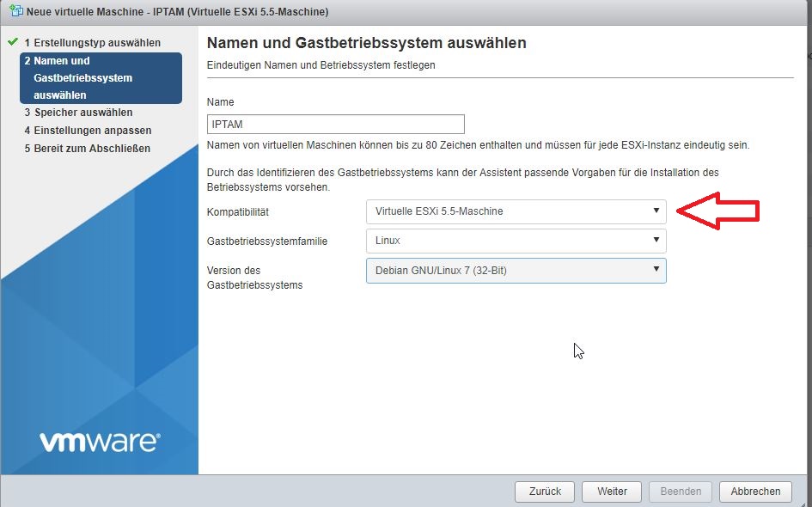Focus the Name field containing IPTAM
The image size is (812, 507).
335,124
